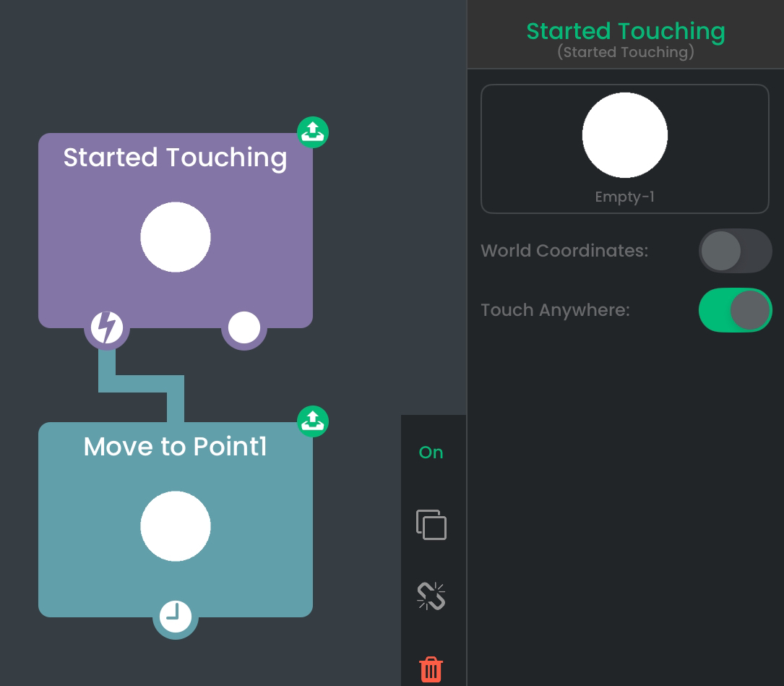
Task: Select the connector line between the nodes
Action: (142, 384)
